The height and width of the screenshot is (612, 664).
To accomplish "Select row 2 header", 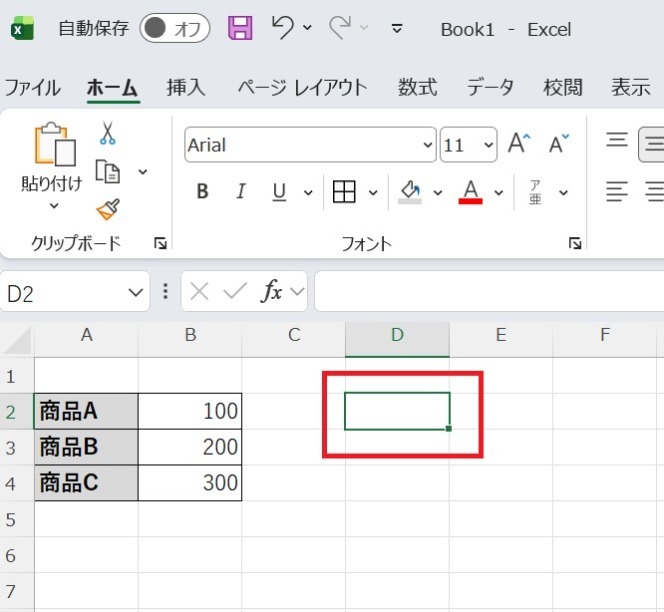I will point(17,412).
